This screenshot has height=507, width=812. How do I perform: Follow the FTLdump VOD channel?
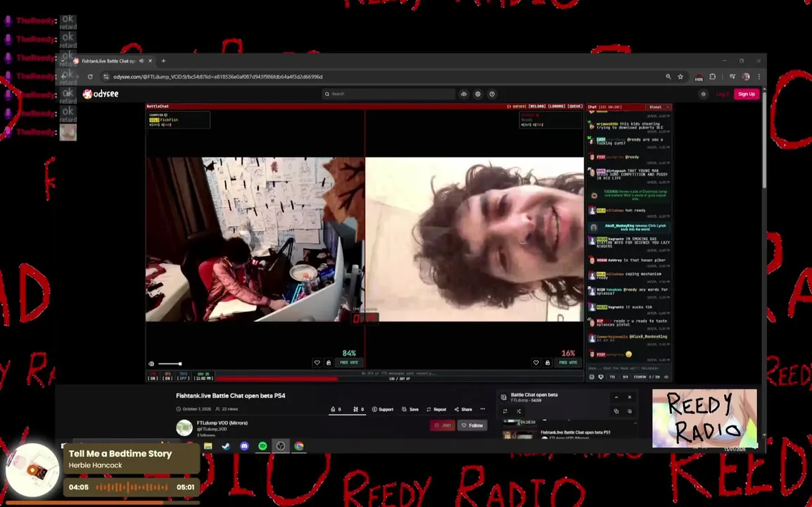[x=472, y=425]
